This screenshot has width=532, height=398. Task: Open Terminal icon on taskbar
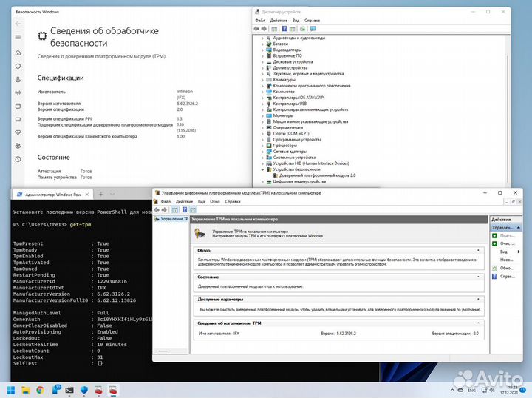pos(69,390)
